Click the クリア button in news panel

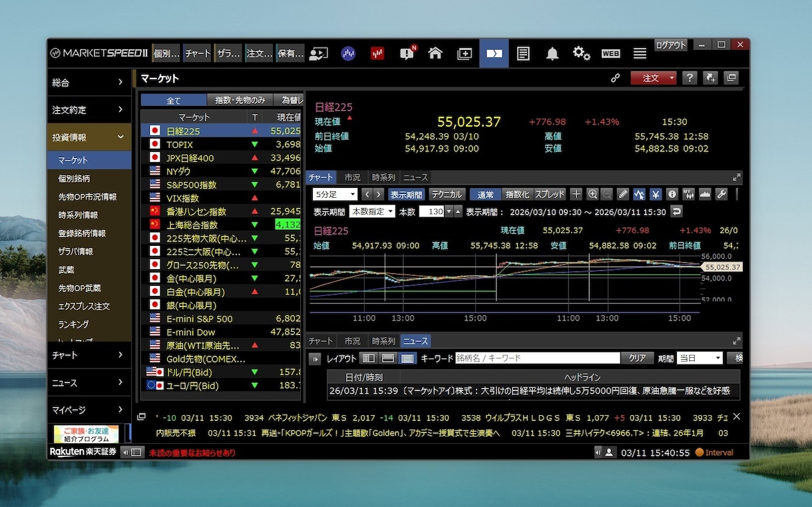[x=637, y=358]
